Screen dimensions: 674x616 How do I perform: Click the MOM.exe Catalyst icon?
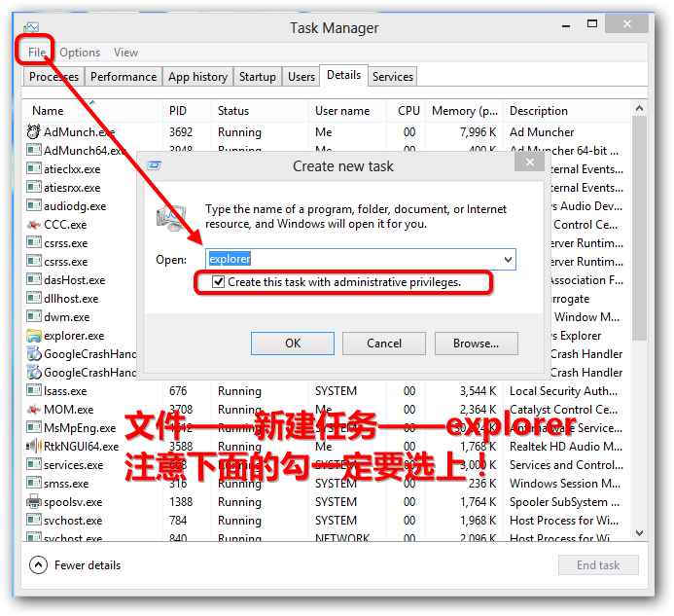tap(33, 409)
